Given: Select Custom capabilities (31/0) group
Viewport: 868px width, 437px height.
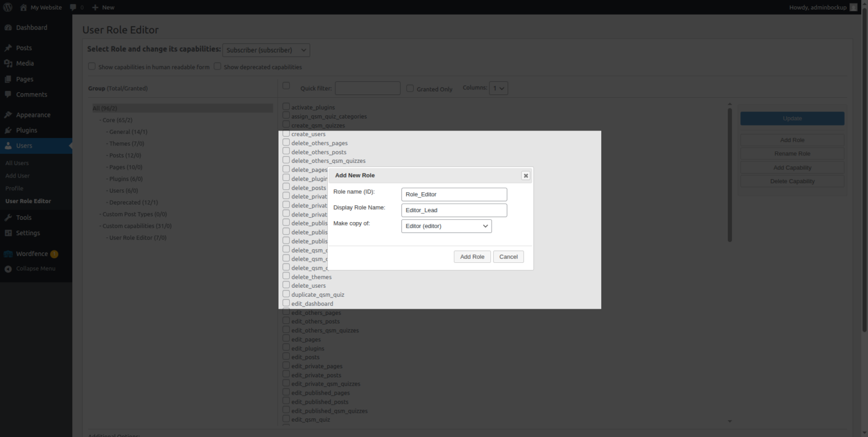Looking at the screenshot, I should (136, 226).
